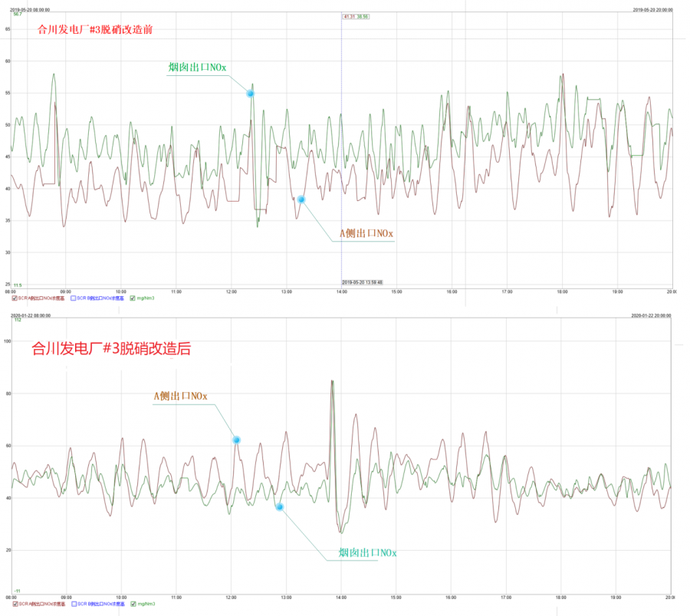
Task: Click 13:00 on the 2020-01-22 chart time axis
Action: point(286,598)
